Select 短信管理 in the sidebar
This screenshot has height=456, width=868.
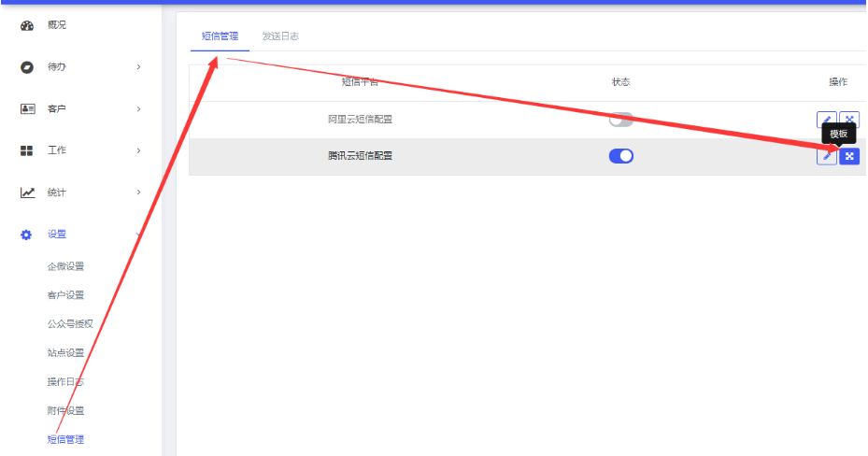(66, 439)
